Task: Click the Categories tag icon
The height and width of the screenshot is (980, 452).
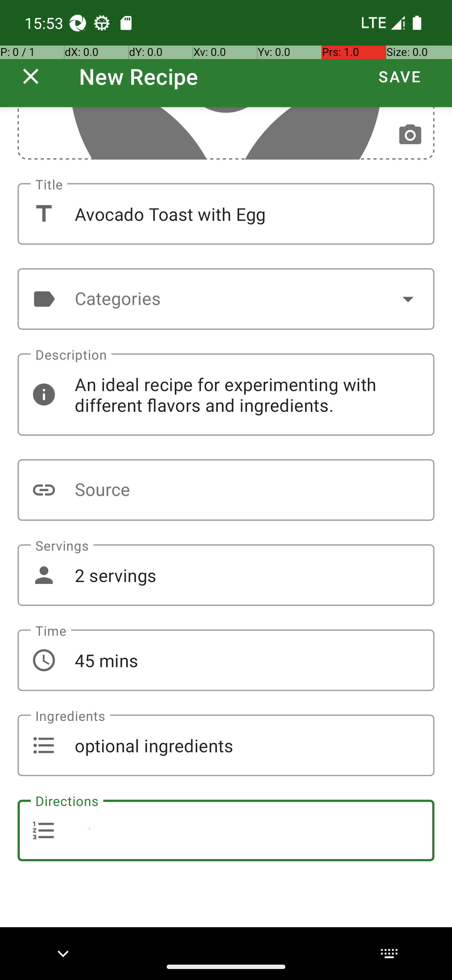Action: pyautogui.click(x=44, y=299)
